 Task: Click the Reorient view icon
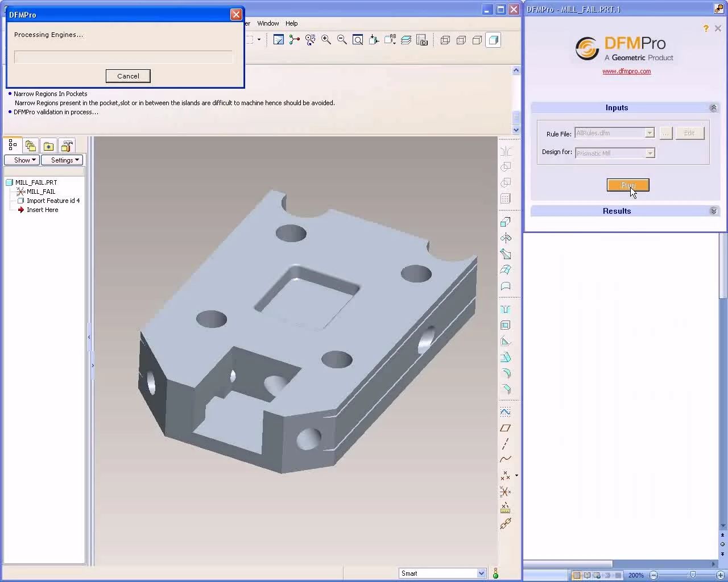point(374,40)
